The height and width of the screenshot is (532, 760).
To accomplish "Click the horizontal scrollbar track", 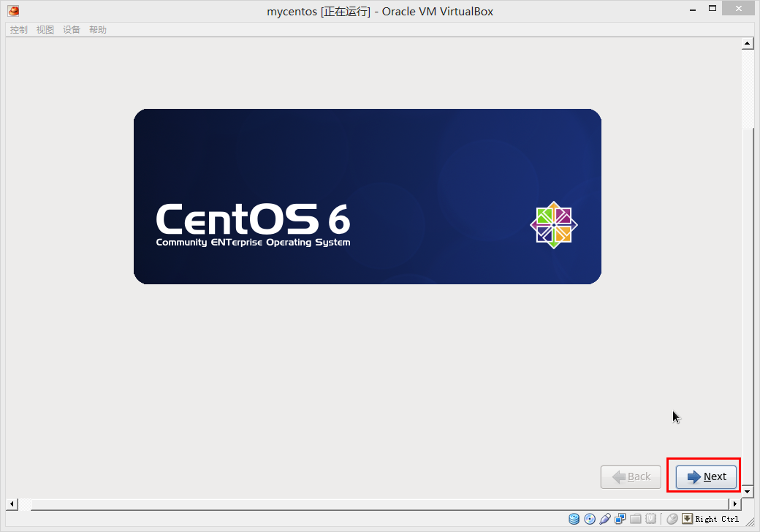I will click(373, 504).
